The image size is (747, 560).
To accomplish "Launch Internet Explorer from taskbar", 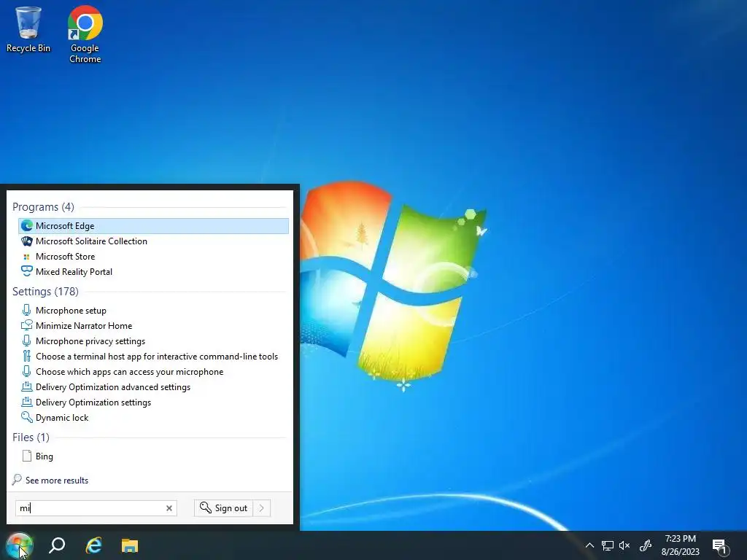I will (93, 545).
